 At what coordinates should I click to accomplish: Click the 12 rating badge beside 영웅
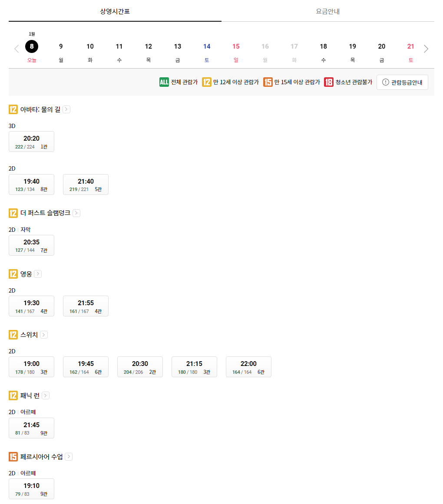point(13,274)
